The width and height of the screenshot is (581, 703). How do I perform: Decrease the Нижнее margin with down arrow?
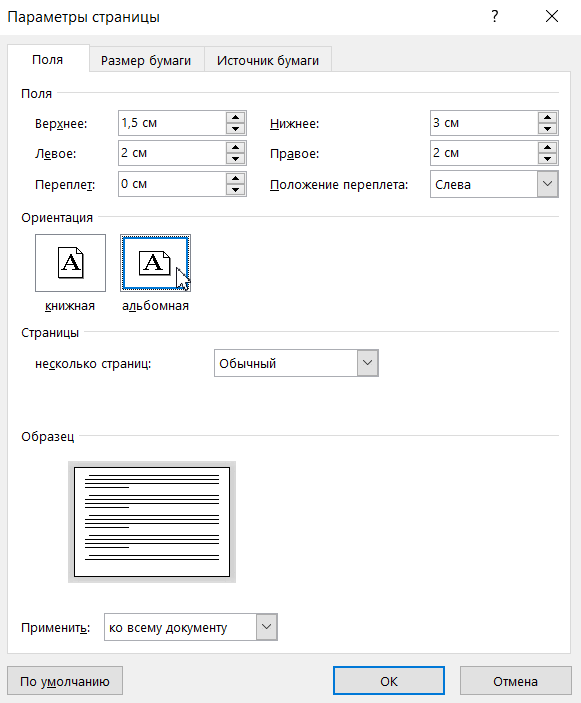(547, 129)
